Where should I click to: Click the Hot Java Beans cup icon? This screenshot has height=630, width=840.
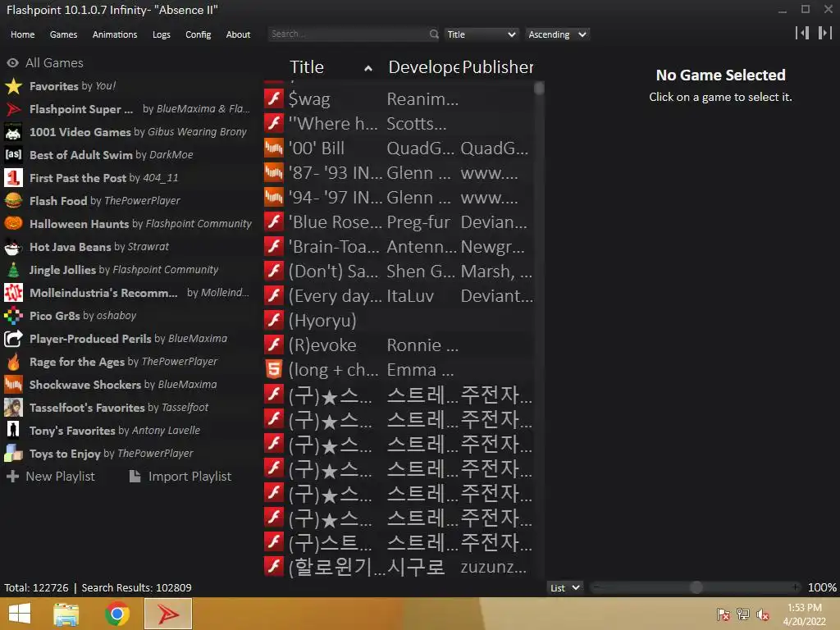coord(13,246)
